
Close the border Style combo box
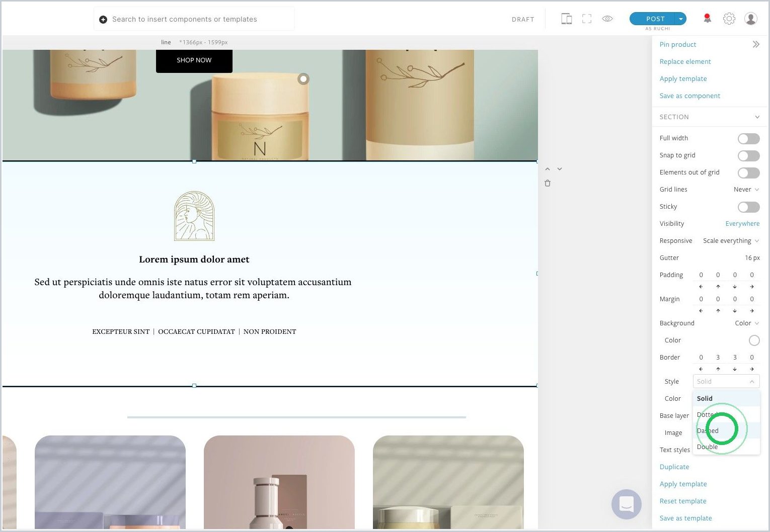click(726, 381)
